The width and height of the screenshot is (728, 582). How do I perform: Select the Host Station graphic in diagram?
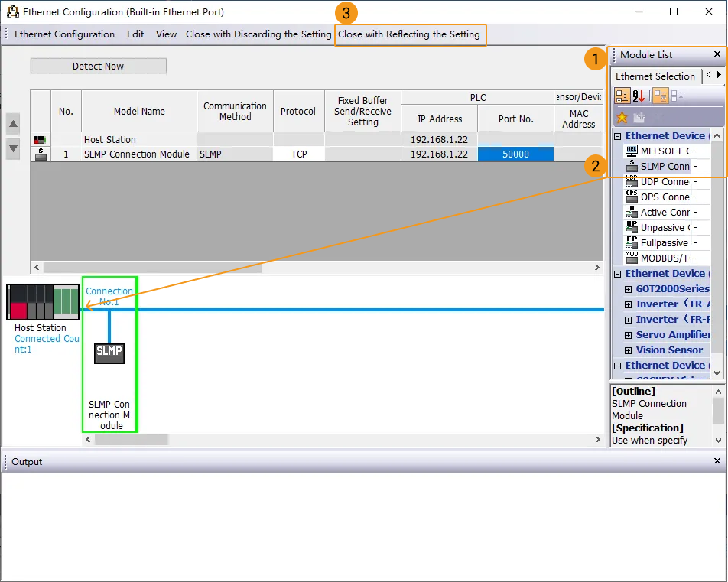coord(43,301)
